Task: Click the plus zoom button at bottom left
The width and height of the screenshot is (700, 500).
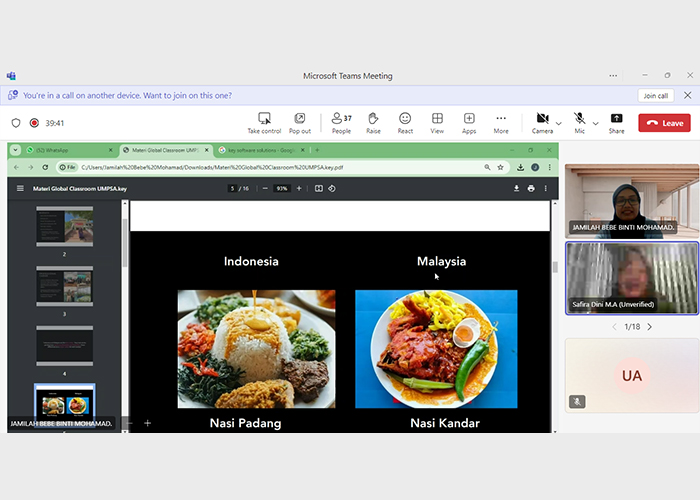Action: pos(148,423)
